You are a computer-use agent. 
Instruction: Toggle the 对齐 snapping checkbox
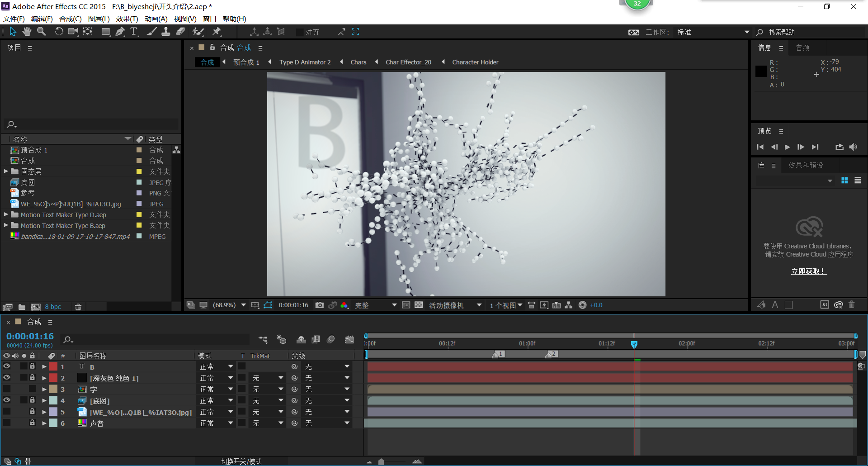(x=300, y=32)
